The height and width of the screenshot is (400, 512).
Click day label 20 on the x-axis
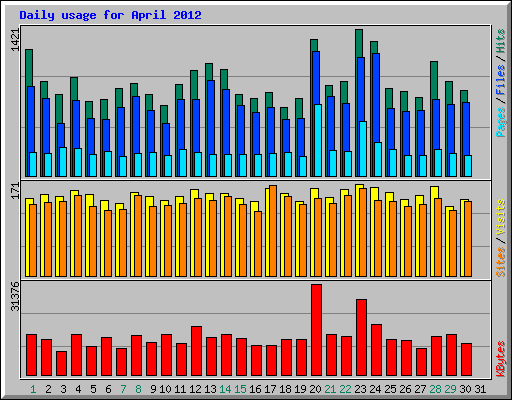(x=315, y=389)
